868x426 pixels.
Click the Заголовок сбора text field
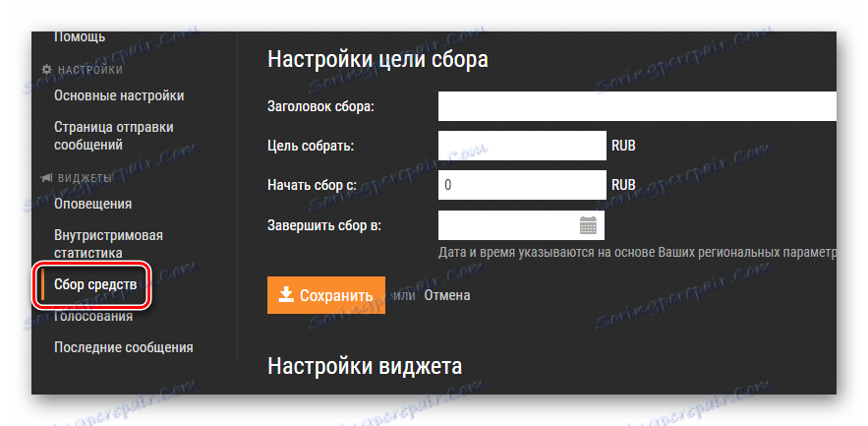click(637, 106)
